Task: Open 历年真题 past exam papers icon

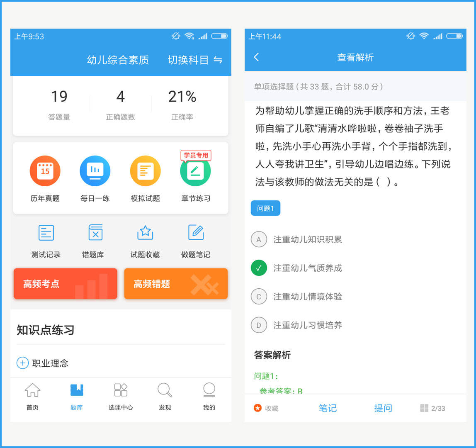Action: 45,170
